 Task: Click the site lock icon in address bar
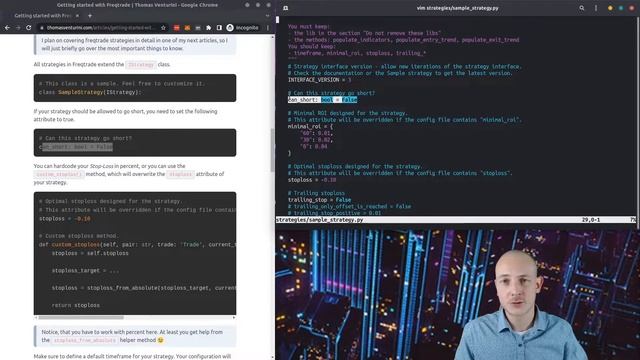point(42,28)
